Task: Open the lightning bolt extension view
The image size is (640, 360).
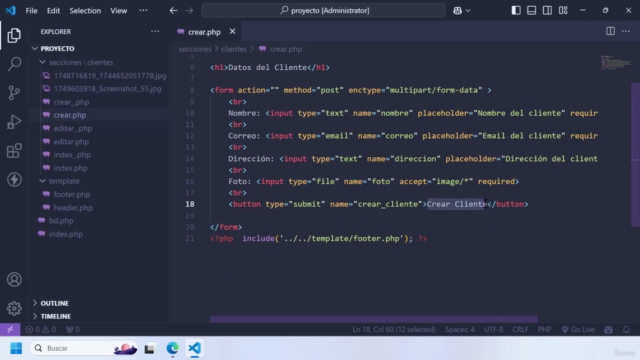Action: [14, 180]
